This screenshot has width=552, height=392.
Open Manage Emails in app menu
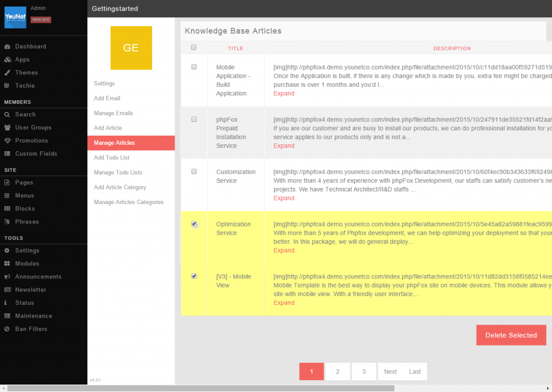(x=131, y=113)
